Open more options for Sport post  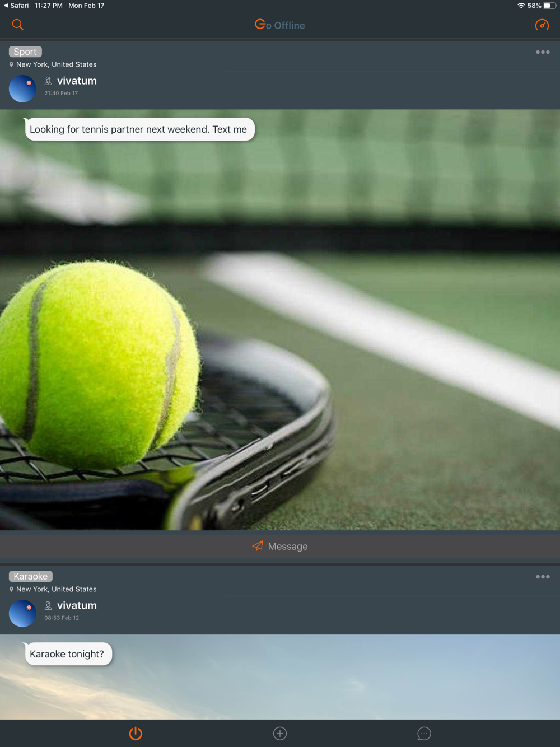(543, 52)
